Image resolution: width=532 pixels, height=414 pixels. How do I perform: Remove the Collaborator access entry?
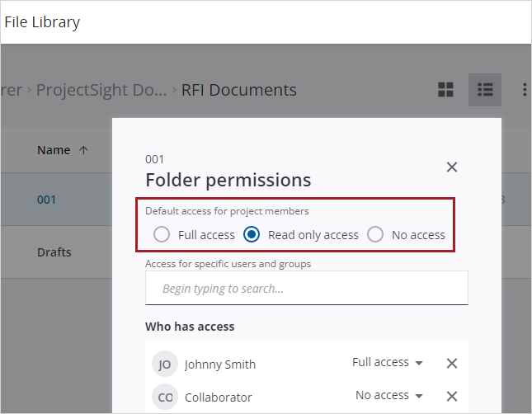point(452,396)
